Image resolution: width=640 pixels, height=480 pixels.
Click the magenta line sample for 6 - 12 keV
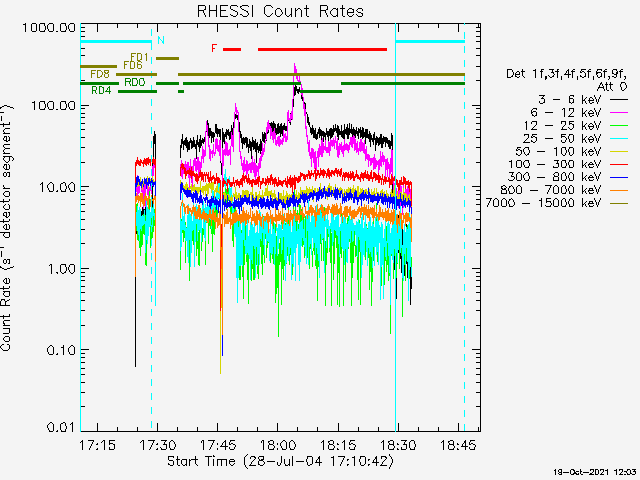(619, 113)
